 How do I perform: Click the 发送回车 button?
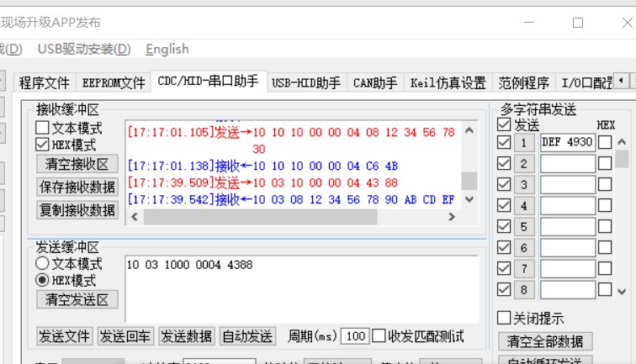[125, 336]
